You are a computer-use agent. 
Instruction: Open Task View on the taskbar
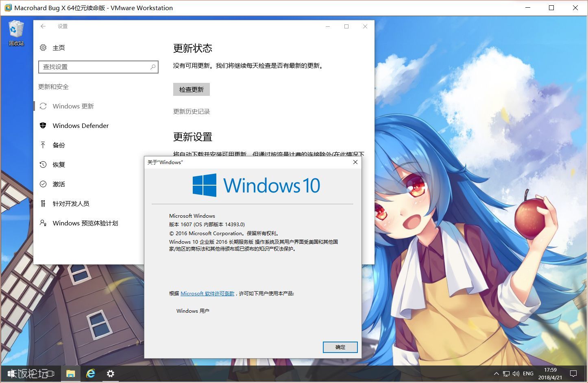point(50,374)
